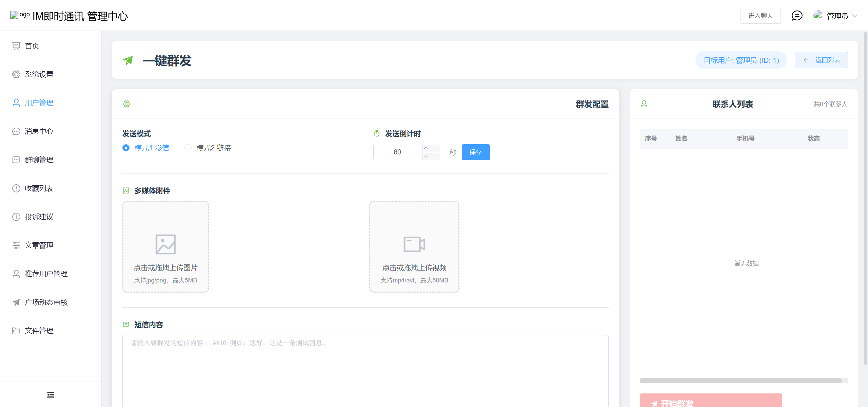Open 系统设置 in the sidebar
This screenshot has height=407, width=868.
[39, 74]
